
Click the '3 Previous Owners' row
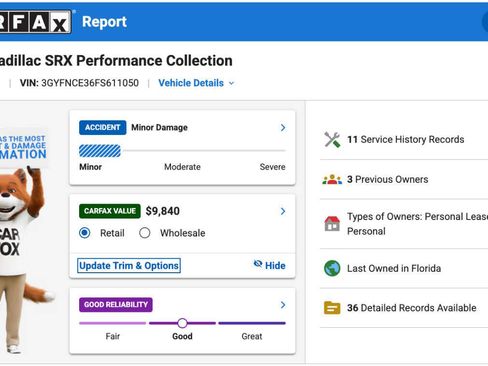point(404,179)
